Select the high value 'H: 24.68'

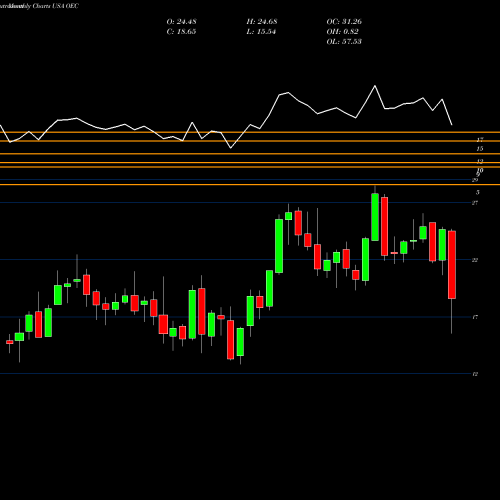[262, 22]
